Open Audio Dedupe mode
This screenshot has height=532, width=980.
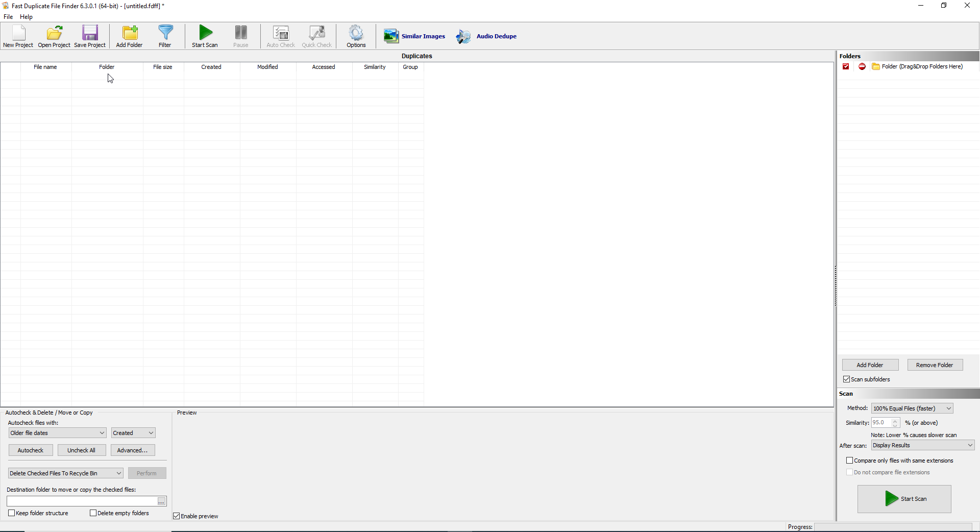coord(486,36)
